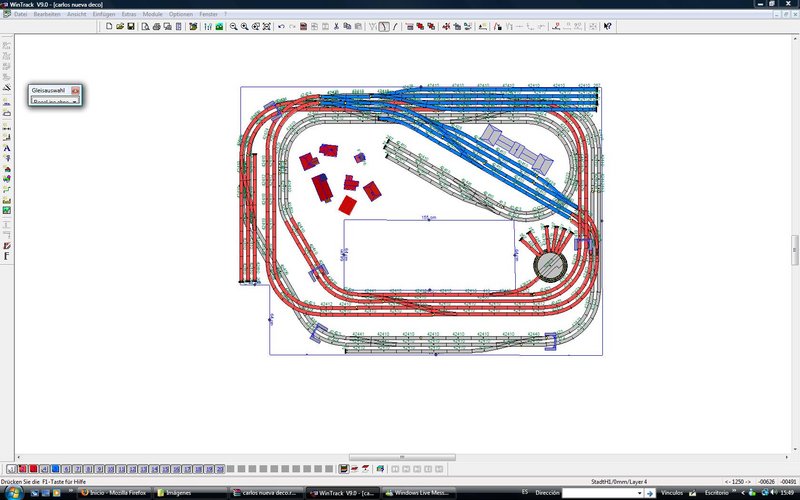Click the zoom in magnifier icon

(x=244, y=27)
